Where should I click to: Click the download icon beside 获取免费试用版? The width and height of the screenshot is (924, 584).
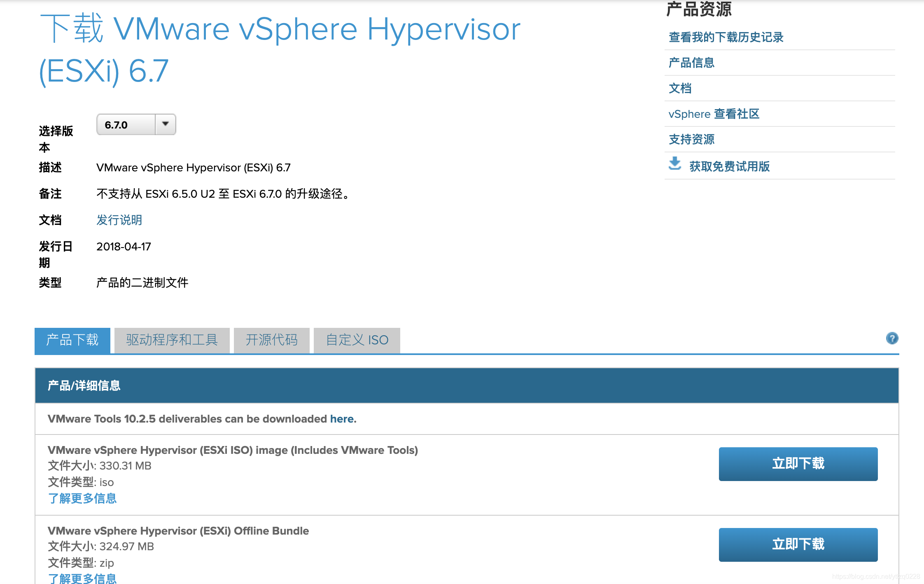pyautogui.click(x=675, y=164)
